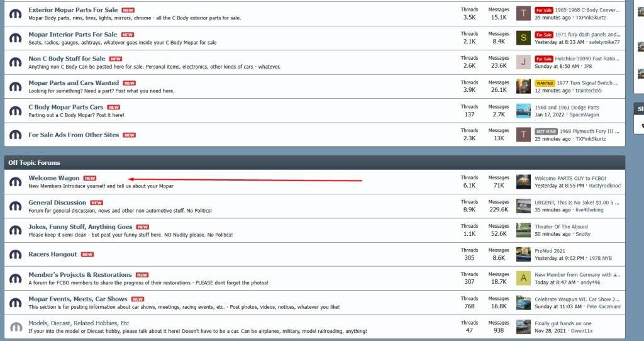Click the Mopar icon beside Racers Hangout
This screenshot has height=341, width=644.
tap(16, 255)
